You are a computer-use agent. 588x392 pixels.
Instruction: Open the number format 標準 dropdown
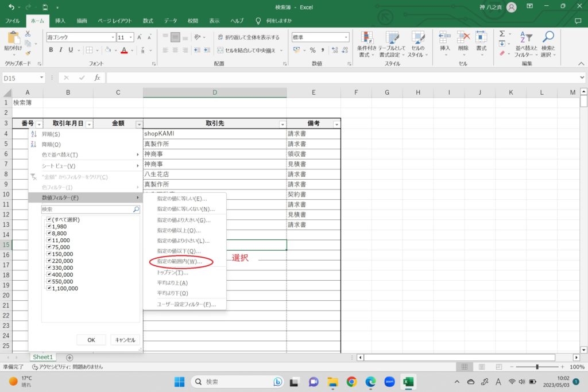pos(346,37)
